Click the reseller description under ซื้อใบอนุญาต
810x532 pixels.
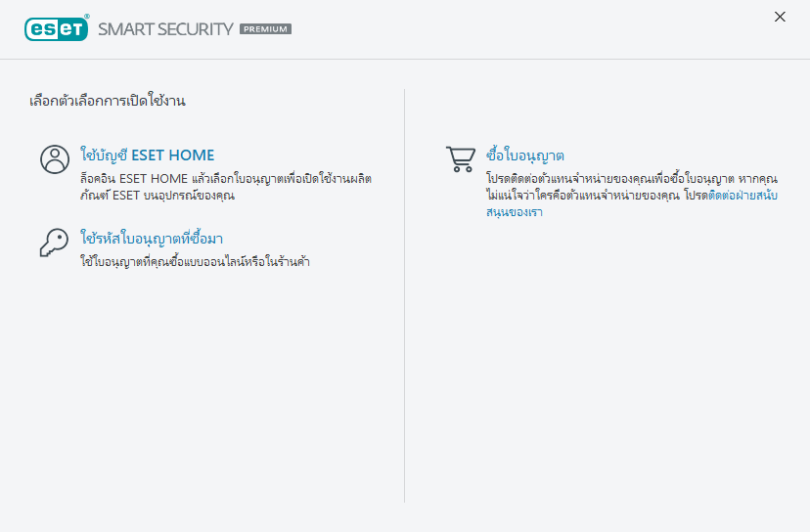click(x=607, y=188)
